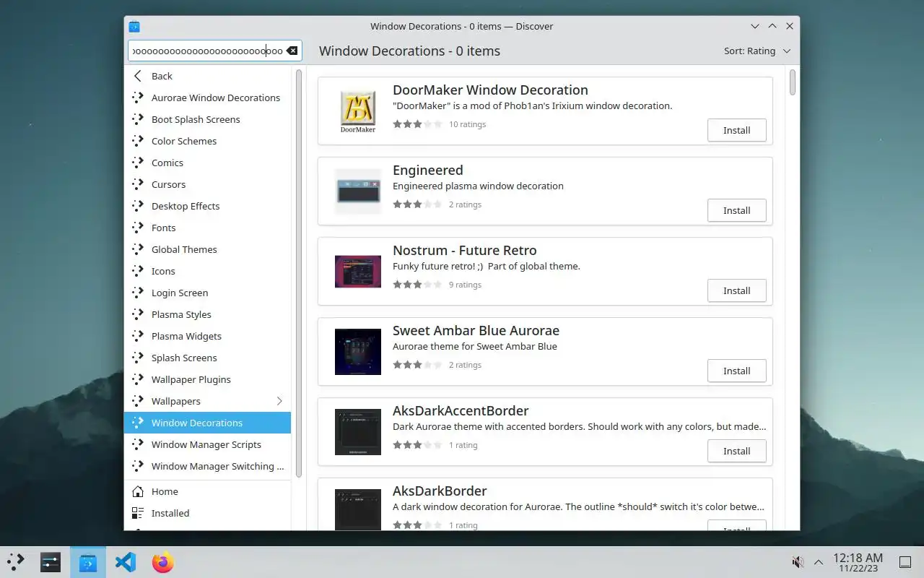Select Window Decorations category

click(207, 423)
